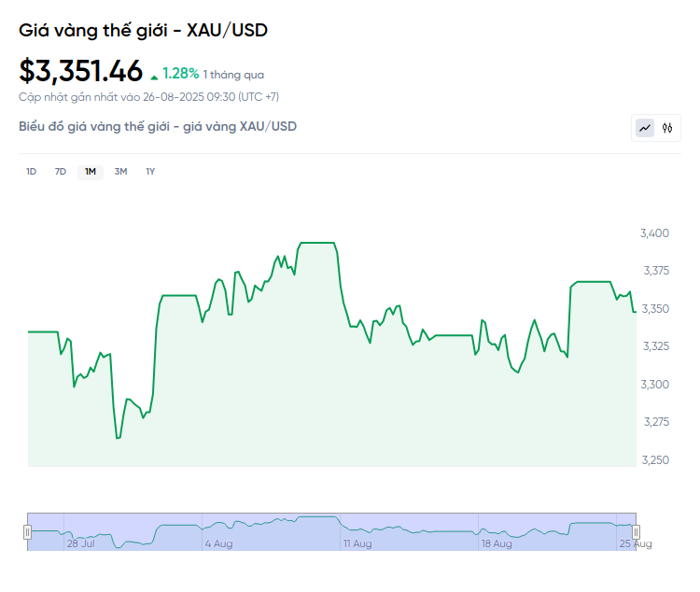The image size is (700, 592).
Task: Click the 4 Aug marker in navigator
Action: coord(218,543)
